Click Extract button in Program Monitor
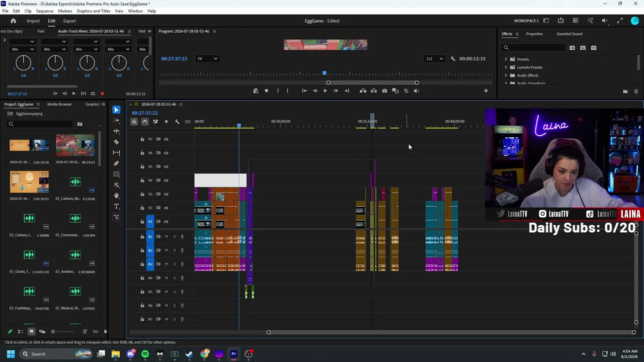This screenshot has width=644, height=362. [x=373, y=91]
